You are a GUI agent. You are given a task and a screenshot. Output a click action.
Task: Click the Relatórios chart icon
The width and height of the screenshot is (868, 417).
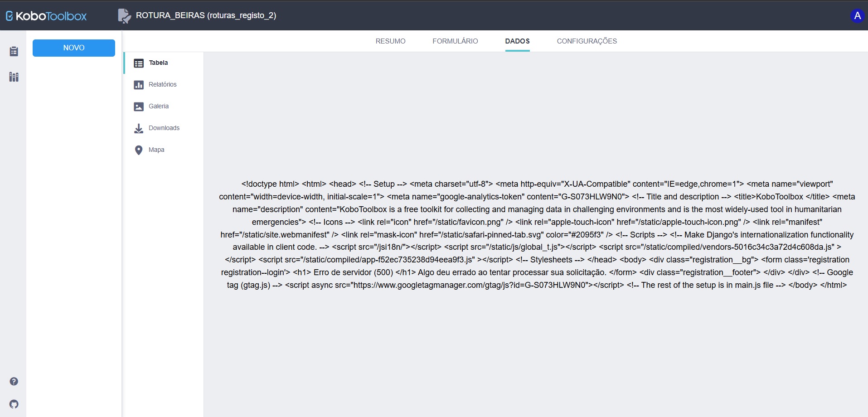click(139, 85)
